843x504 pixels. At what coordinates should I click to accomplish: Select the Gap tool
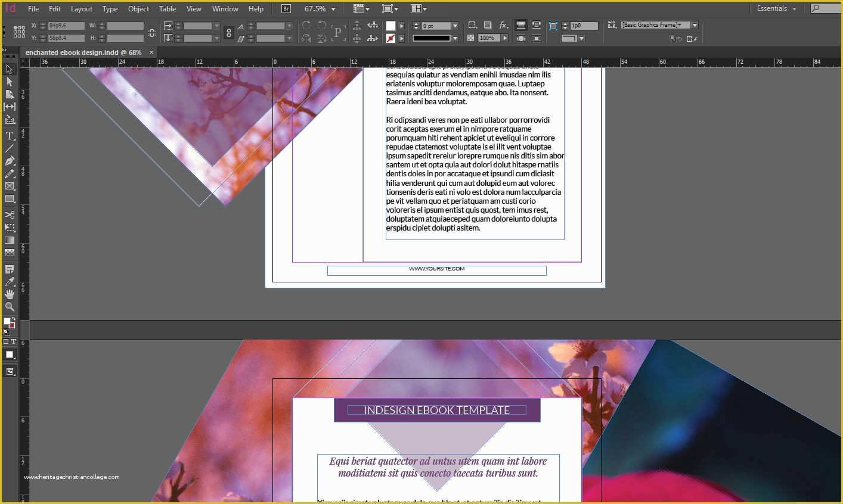(x=10, y=107)
